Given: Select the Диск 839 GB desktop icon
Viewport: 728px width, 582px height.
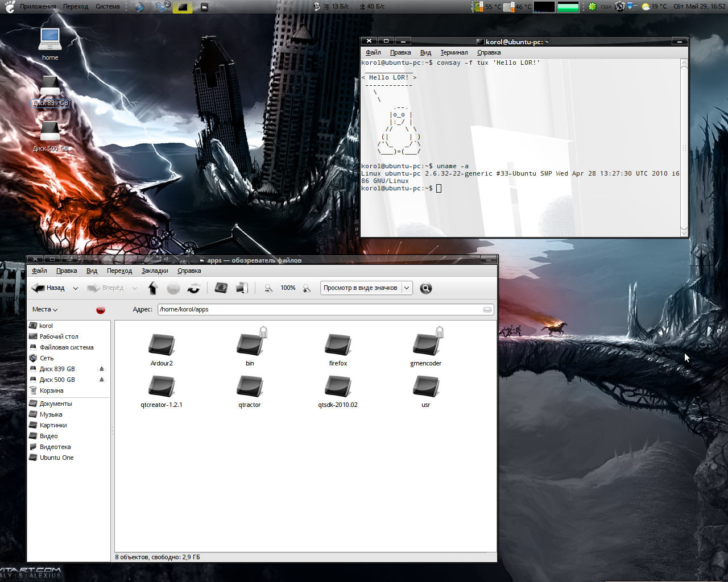Looking at the screenshot, I should [x=50, y=86].
